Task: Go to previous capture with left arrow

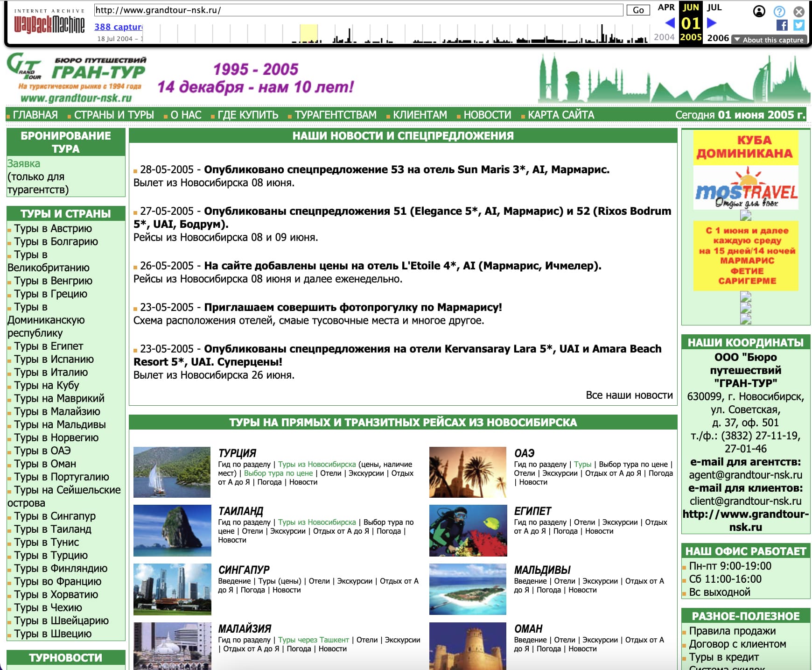Action: pos(670,23)
